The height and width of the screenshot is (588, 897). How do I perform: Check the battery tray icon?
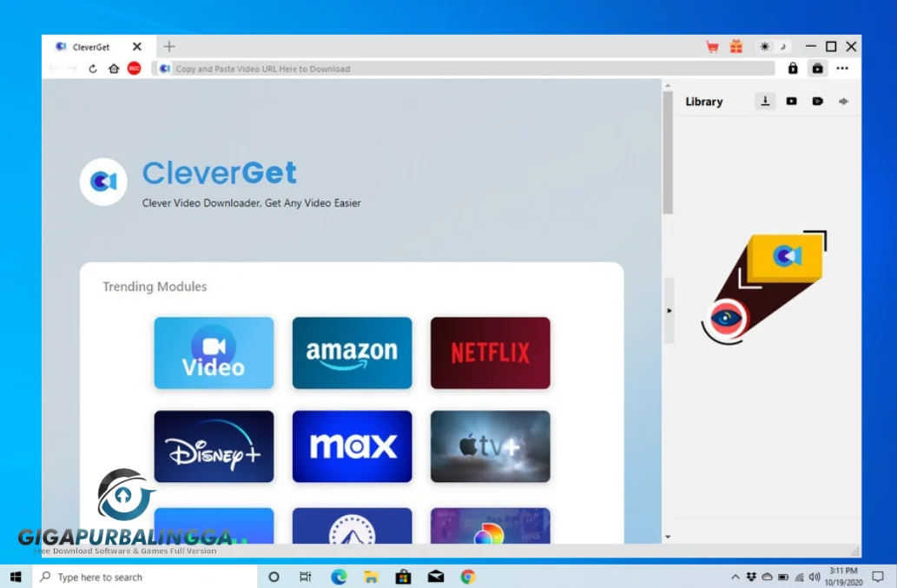tap(783, 577)
